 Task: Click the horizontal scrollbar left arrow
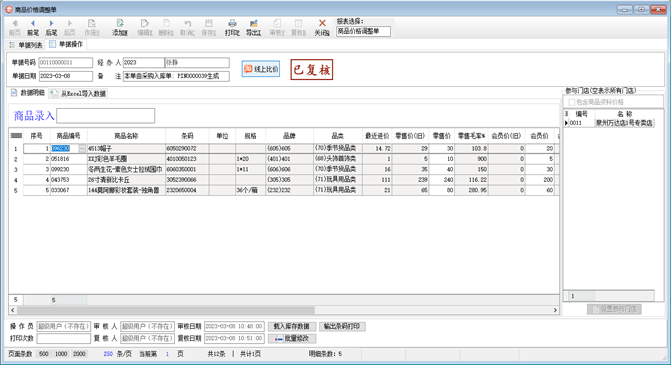[13, 310]
